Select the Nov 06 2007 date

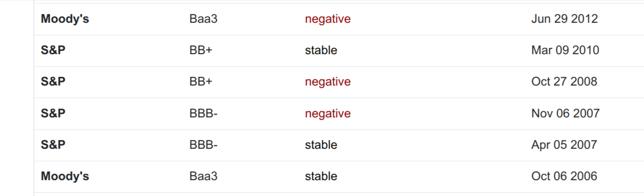coord(565,113)
